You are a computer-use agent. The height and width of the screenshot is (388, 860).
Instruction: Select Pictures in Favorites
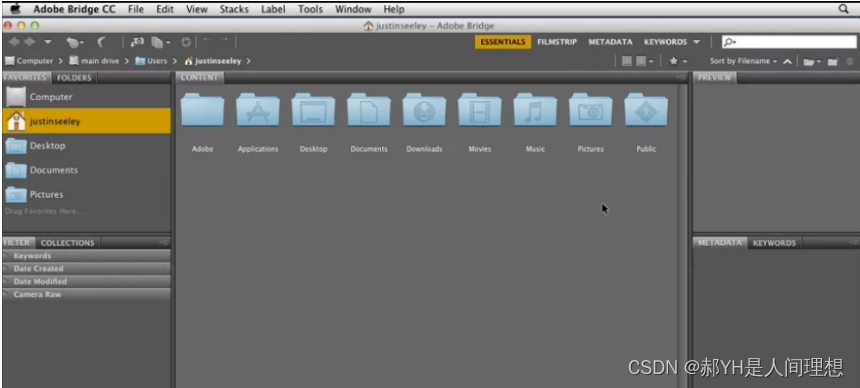86,194
